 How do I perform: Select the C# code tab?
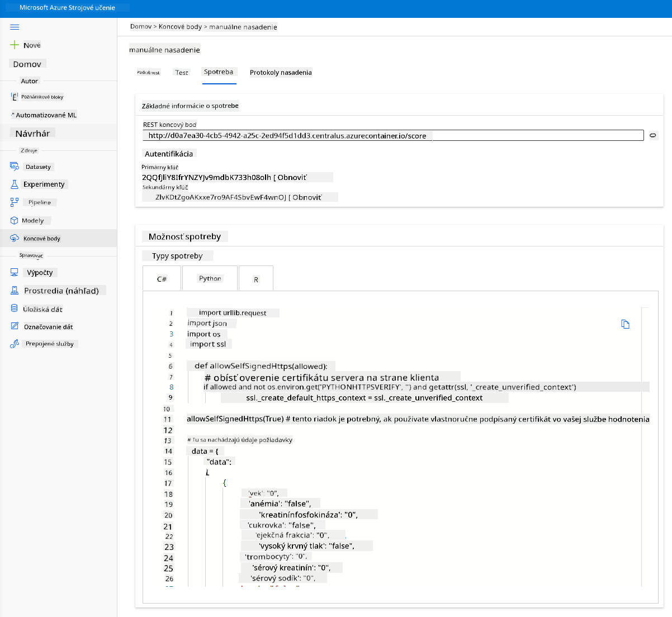coord(162,278)
